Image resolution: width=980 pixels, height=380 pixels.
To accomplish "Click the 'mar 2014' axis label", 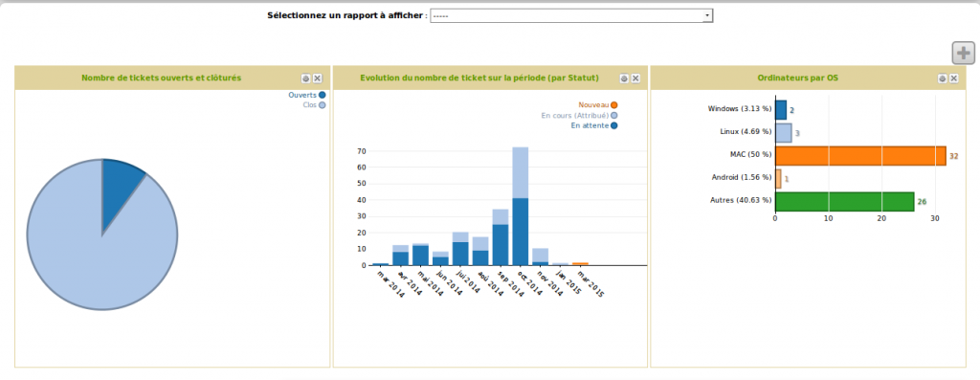I will tap(390, 284).
